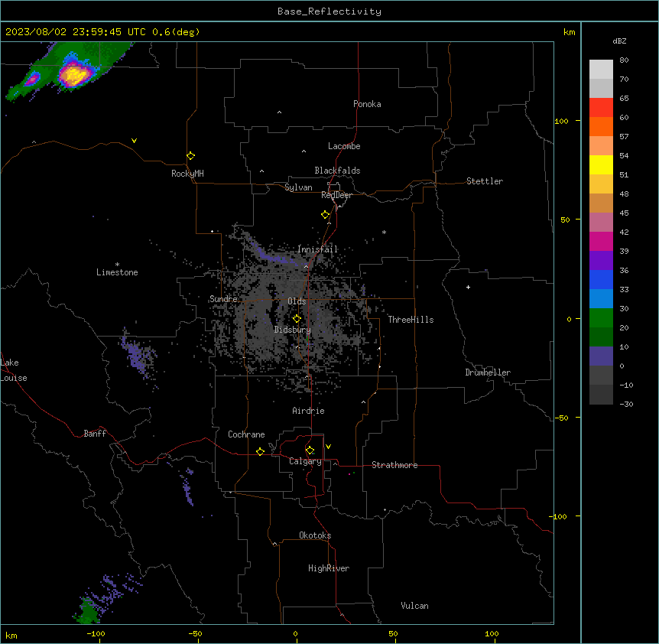The width and height of the screenshot is (659, 644).
Task: Click the RedDeer city label
Action: pos(336,195)
